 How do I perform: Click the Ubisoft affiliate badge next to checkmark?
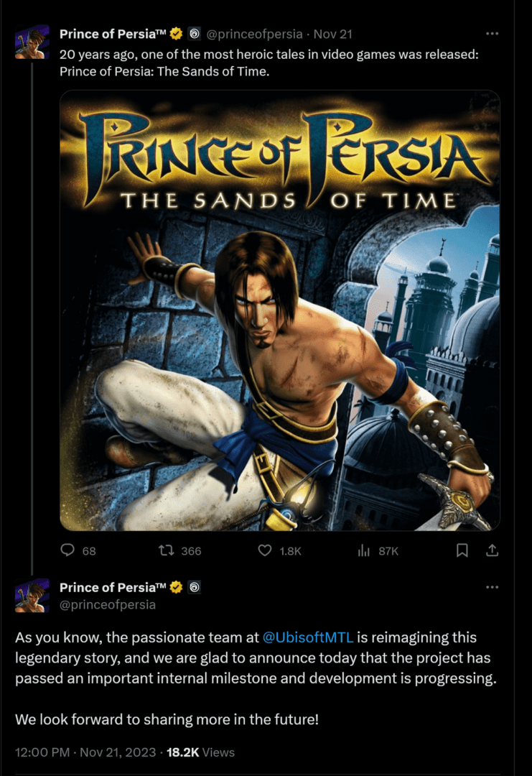pyautogui.click(x=192, y=33)
